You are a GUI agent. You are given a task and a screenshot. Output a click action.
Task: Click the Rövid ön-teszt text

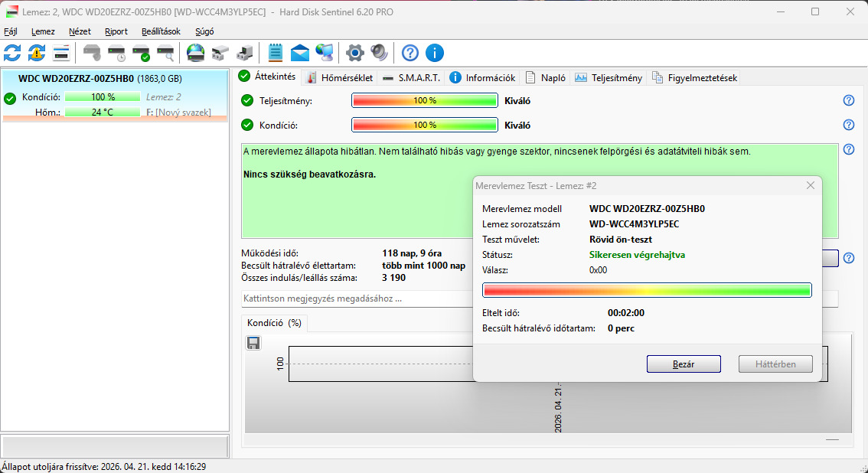tap(621, 240)
